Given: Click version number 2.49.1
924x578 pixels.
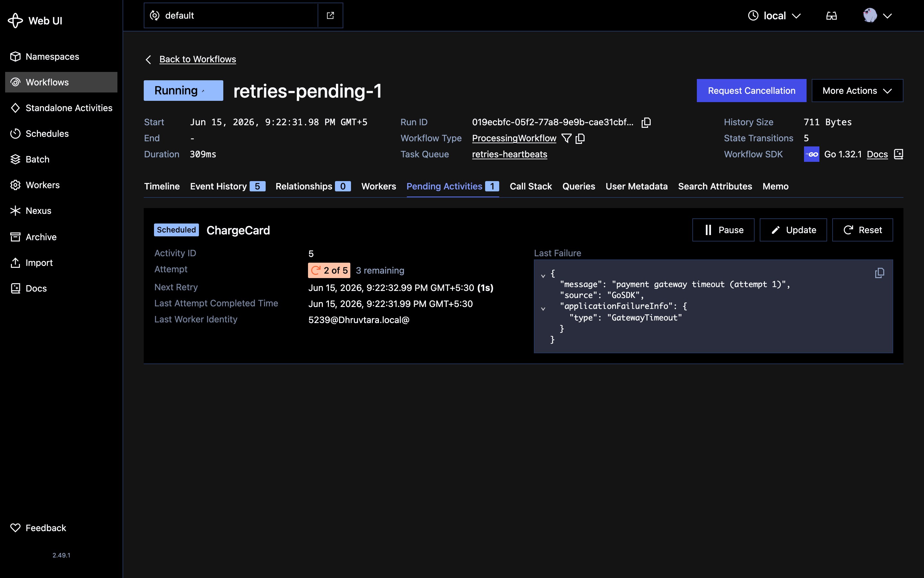Looking at the screenshot, I should coord(61,555).
